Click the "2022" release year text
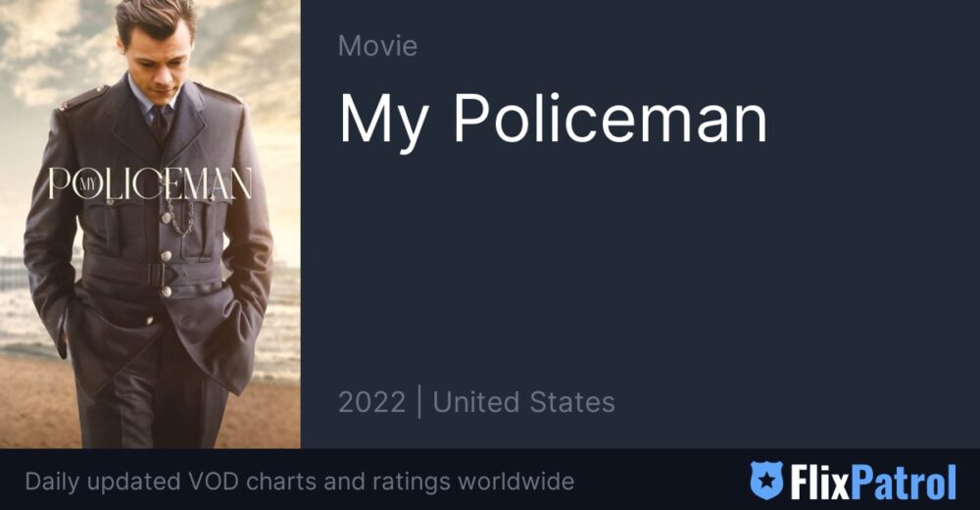The height and width of the screenshot is (510, 980). (x=371, y=402)
